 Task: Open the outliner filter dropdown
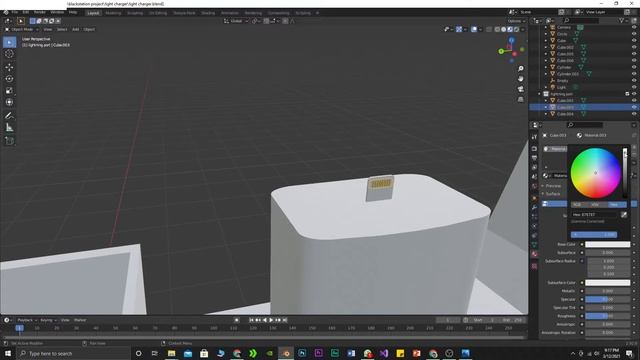point(623,20)
